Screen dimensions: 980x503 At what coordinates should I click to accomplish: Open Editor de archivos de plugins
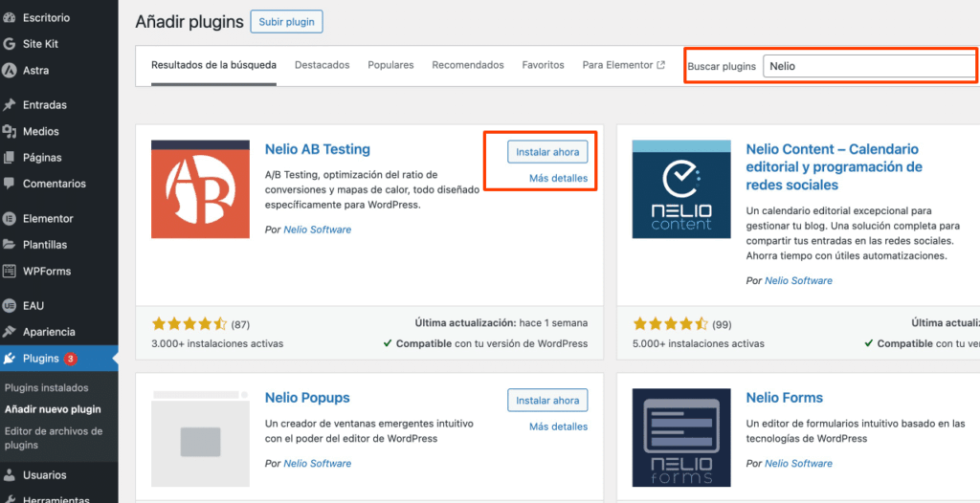click(54, 438)
